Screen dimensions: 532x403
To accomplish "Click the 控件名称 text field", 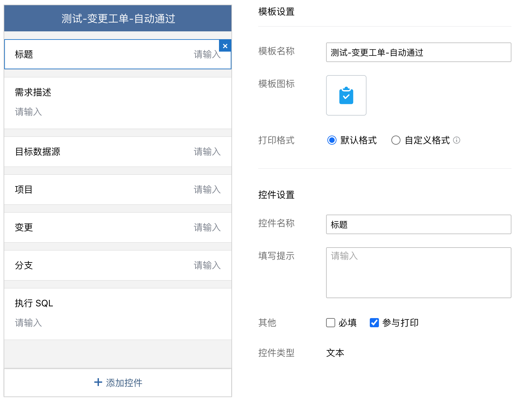I will pyautogui.click(x=418, y=224).
